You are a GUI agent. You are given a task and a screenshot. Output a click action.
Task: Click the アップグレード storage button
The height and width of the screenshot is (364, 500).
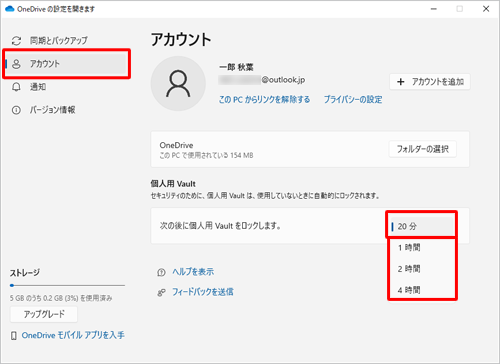click(44, 314)
